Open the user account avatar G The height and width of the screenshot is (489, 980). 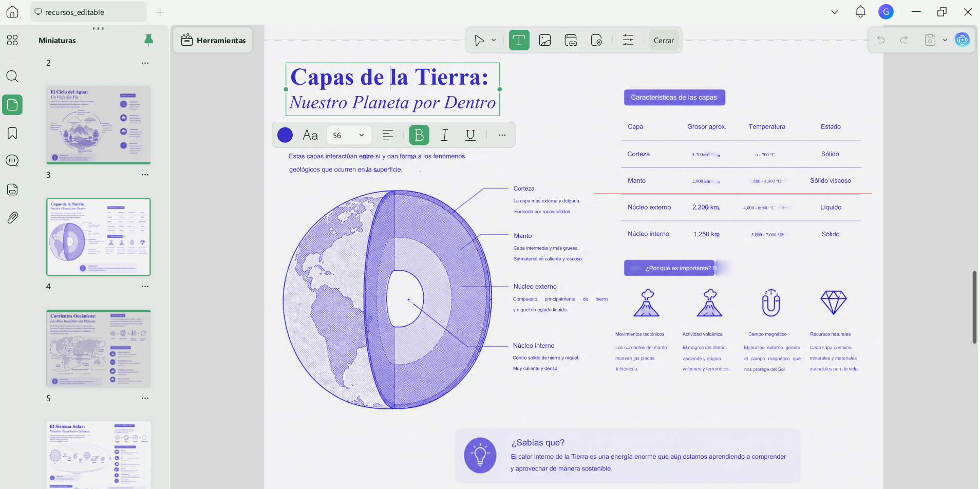tap(886, 12)
